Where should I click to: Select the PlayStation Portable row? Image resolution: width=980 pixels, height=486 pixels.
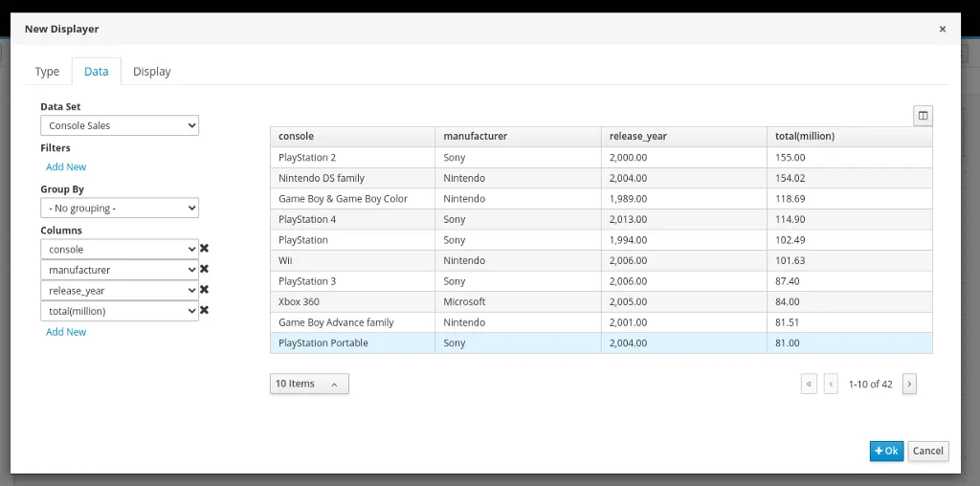[601, 342]
